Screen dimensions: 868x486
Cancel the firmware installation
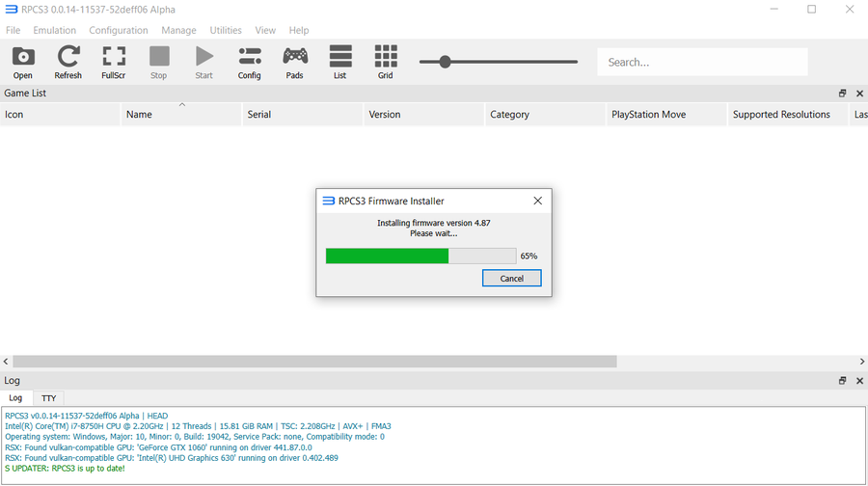click(x=511, y=278)
